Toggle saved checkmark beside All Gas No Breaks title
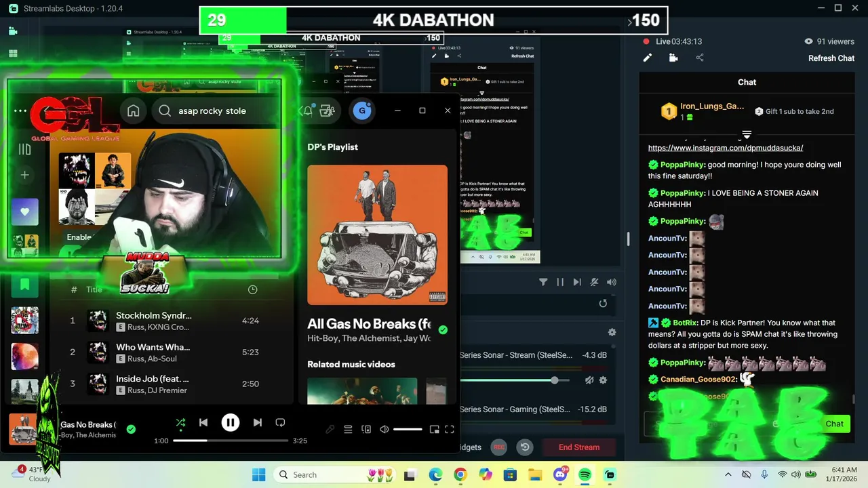The width and height of the screenshot is (868, 488). (443, 329)
